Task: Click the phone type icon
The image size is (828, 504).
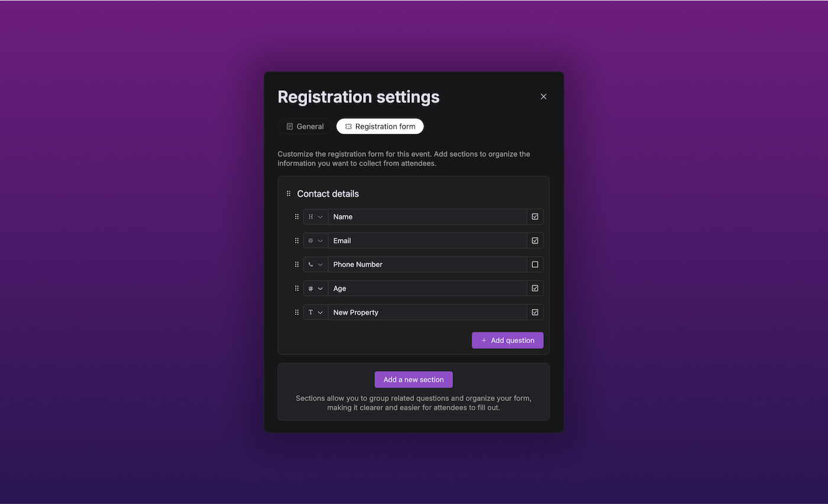Action: click(310, 265)
